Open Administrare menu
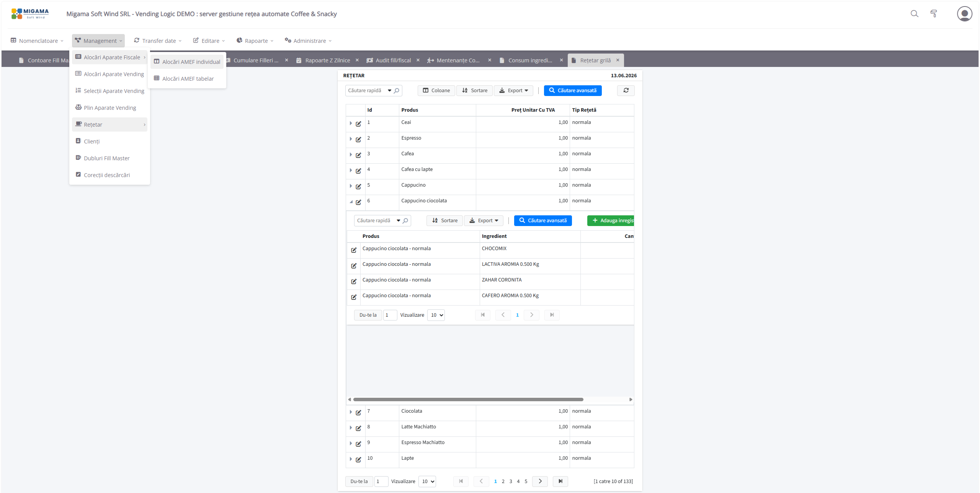 click(x=308, y=41)
